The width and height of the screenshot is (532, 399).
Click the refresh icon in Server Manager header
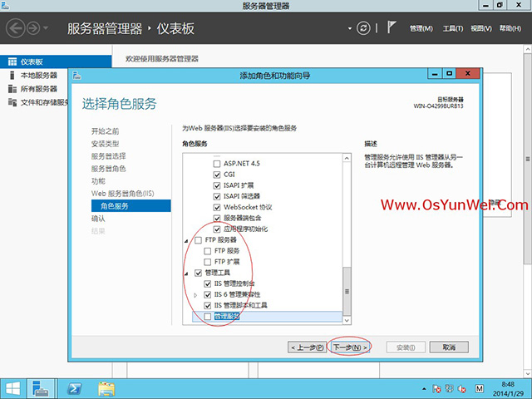click(363, 28)
